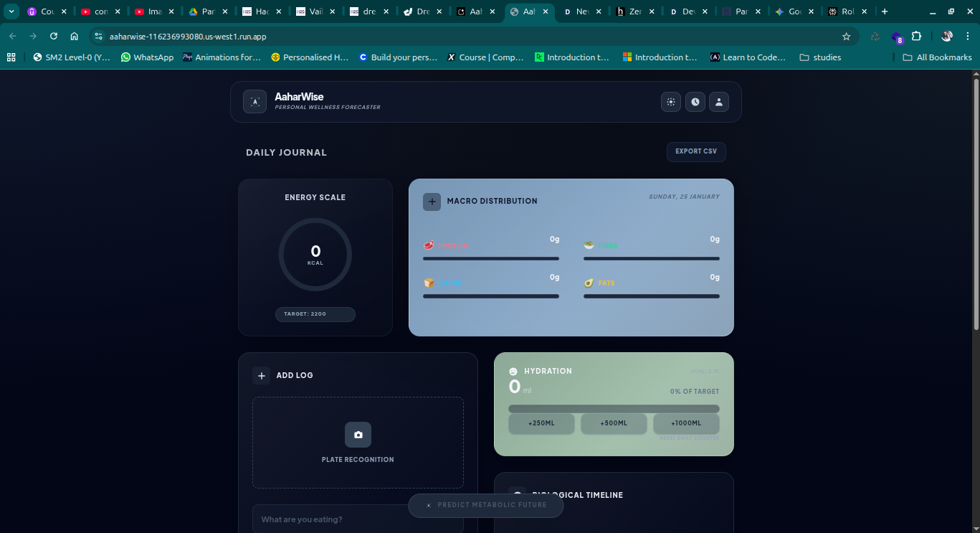The height and width of the screenshot is (533, 980).
Task: Switch to the Rol browser tab
Action: tap(847, 11)
